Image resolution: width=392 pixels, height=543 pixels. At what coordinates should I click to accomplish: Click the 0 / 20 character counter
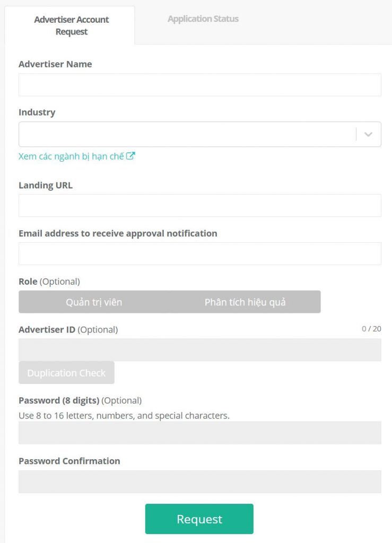(371, 329)
